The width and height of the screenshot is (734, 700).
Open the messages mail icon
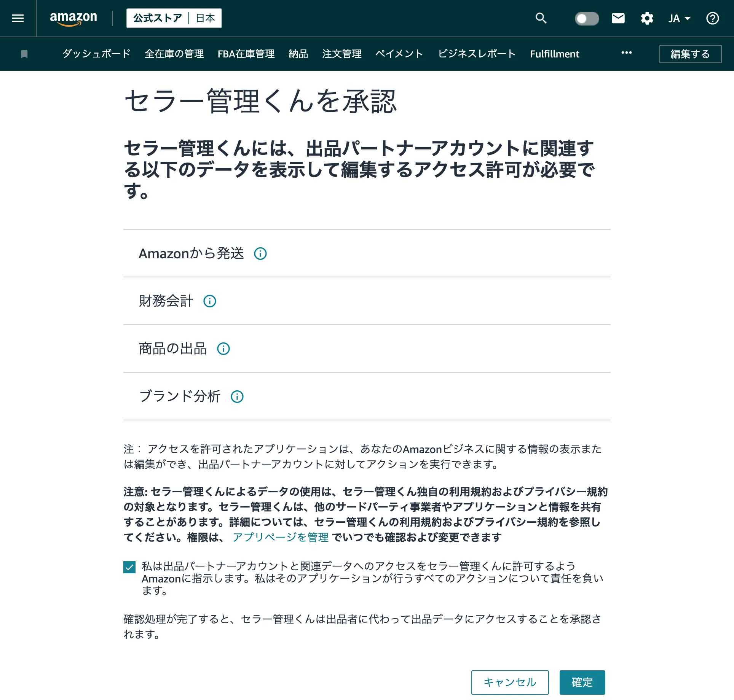[618, 18]
